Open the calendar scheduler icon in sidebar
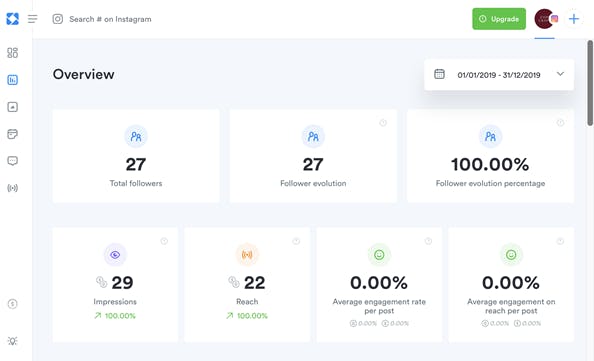The height and width of the screenshot is (361, 594). [x=13, y=134]
